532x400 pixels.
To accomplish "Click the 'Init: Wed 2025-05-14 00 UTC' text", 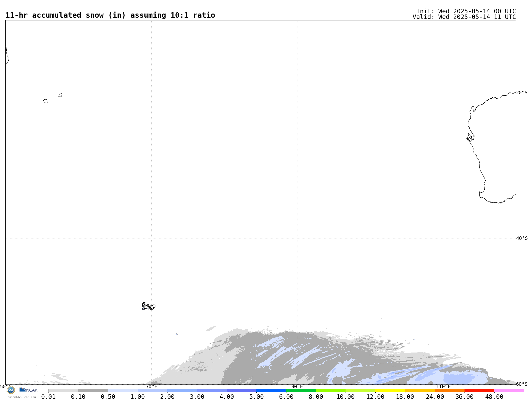I will pyautogui.click(x=466, y=11).
